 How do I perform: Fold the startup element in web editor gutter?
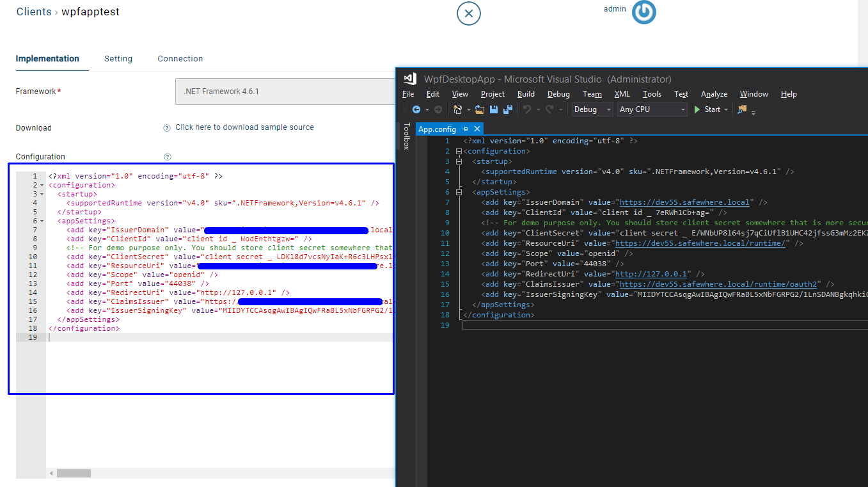pos(42,194)
